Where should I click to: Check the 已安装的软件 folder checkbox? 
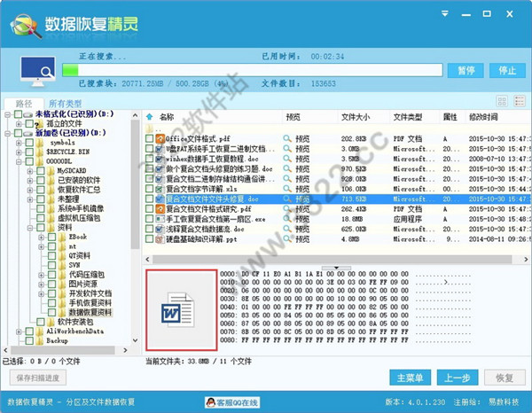[41, 180]
